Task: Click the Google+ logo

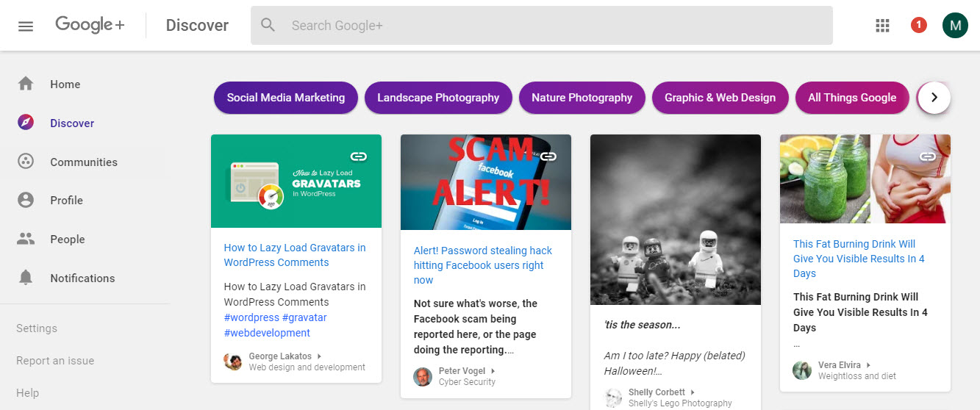Action: pos(90,25)
